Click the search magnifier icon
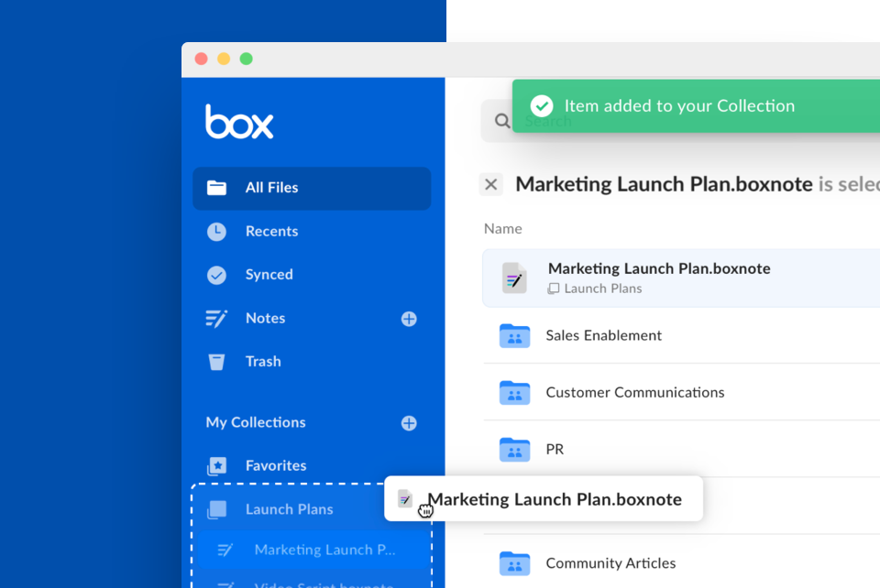Viewport: 880px width, 588px height. point(500,120)
